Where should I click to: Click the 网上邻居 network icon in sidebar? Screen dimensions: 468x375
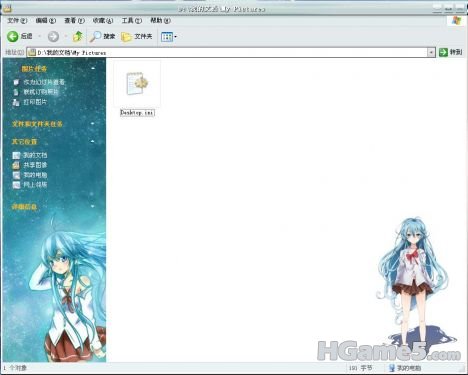(x=16, y=185)
